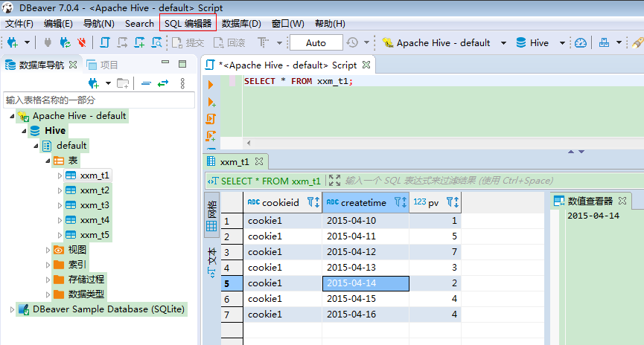
Task: Click the new connection plug icon in toolbar
Action: (13, 42)
